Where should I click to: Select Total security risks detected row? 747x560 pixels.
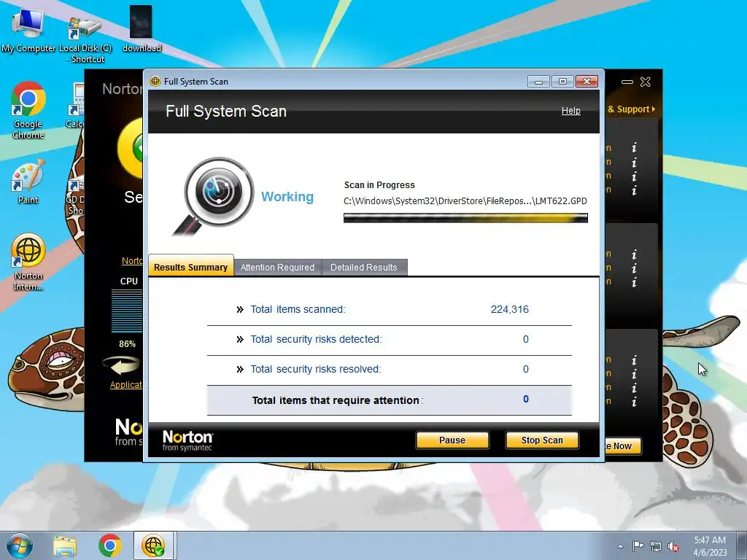[x=390, y=340]
